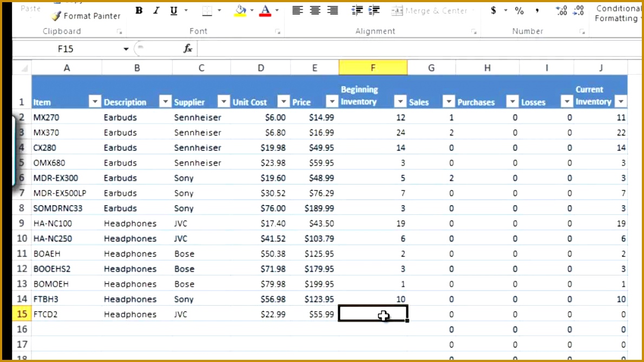Toggle Bold formatting
The height and width of the screenshot is (362, 644).
pyautogui.click(x=139, y=11)
